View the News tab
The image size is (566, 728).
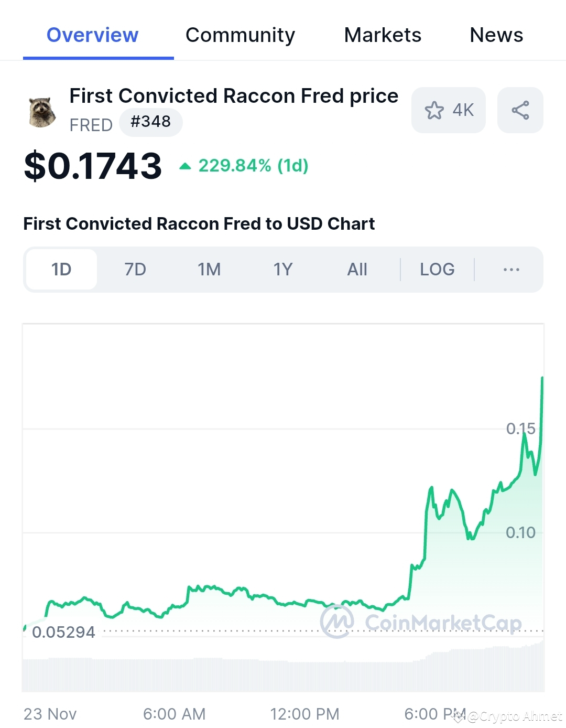click(496, 35)
